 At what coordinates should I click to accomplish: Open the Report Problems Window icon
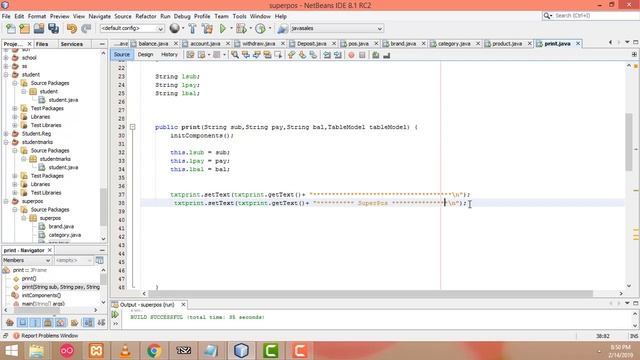pos(16,336)
